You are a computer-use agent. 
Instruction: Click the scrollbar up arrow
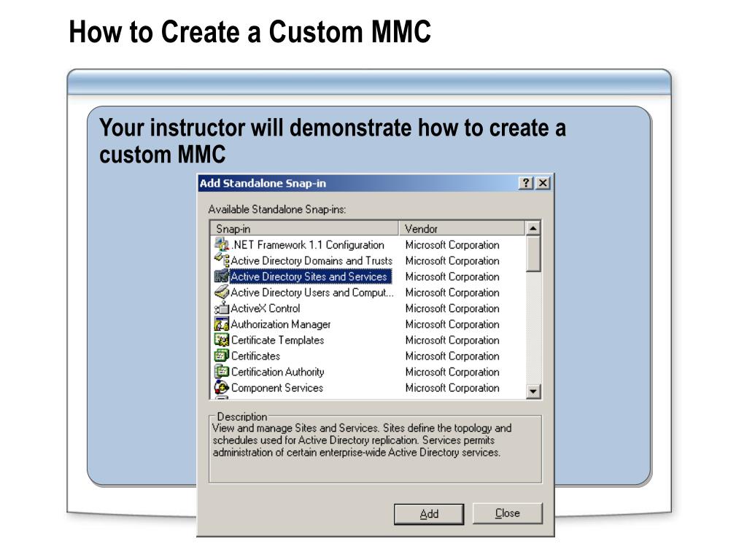tap(533, 228)
